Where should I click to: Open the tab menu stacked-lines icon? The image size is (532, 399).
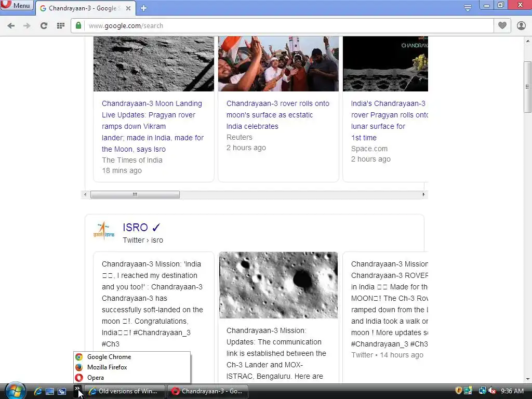[x=468, y=8]
